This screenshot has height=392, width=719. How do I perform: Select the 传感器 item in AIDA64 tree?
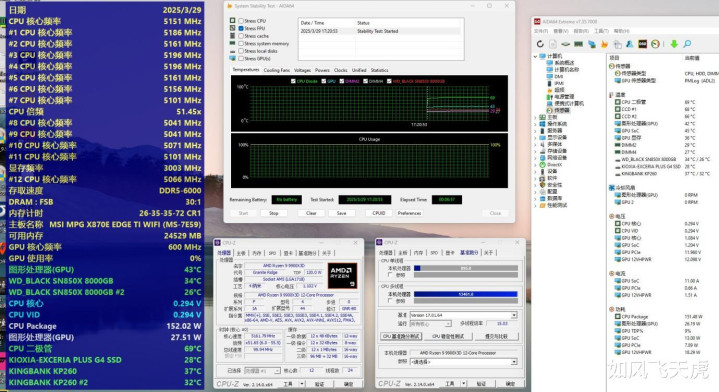click(562, 110)
